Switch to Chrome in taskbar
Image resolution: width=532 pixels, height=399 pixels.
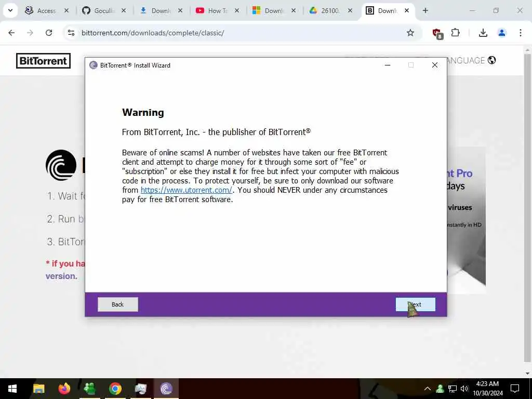click(115, 389)
